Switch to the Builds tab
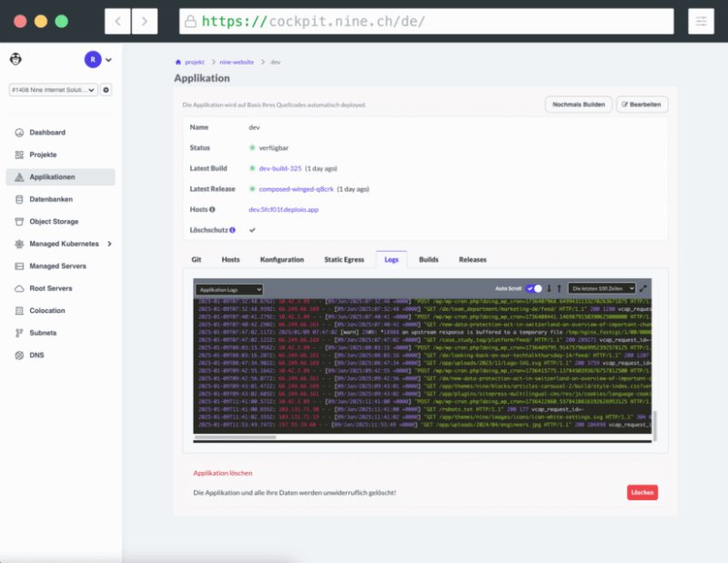The image size is (728, 563). (429, 259)
